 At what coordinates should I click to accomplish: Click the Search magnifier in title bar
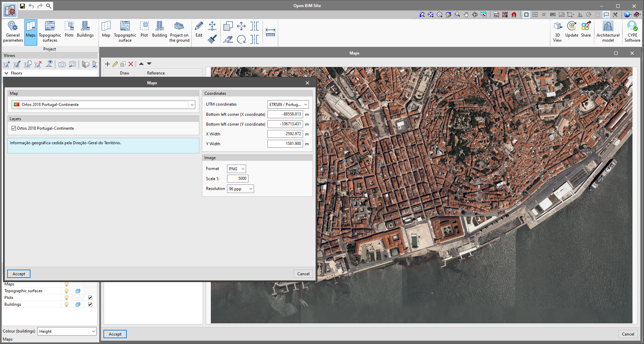[x=49, y=6]
